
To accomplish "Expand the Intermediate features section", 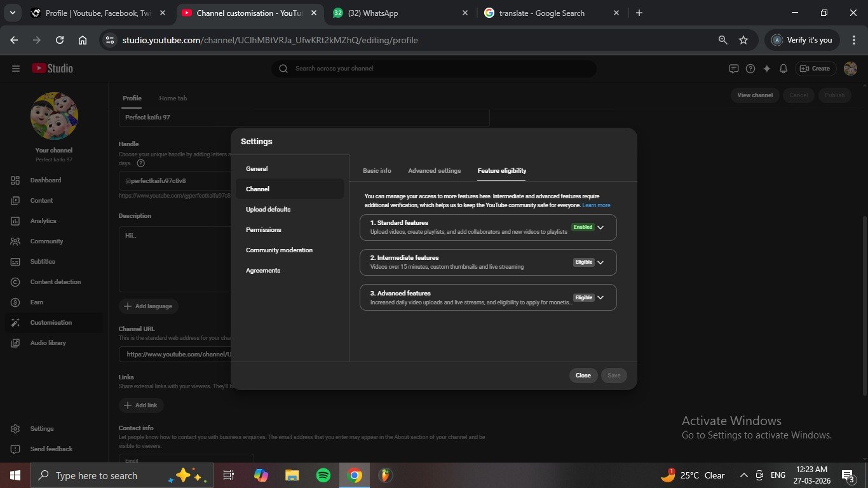I will coord(600,262).
